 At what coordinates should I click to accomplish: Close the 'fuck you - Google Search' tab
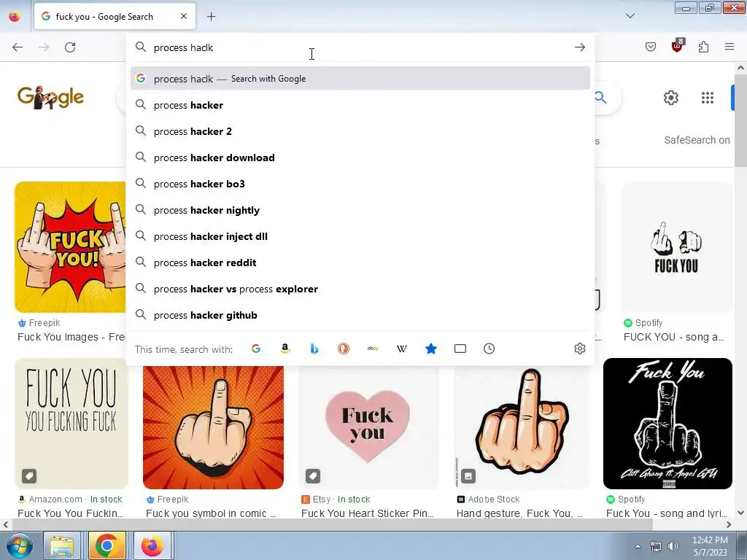click(x=184, y=16)
